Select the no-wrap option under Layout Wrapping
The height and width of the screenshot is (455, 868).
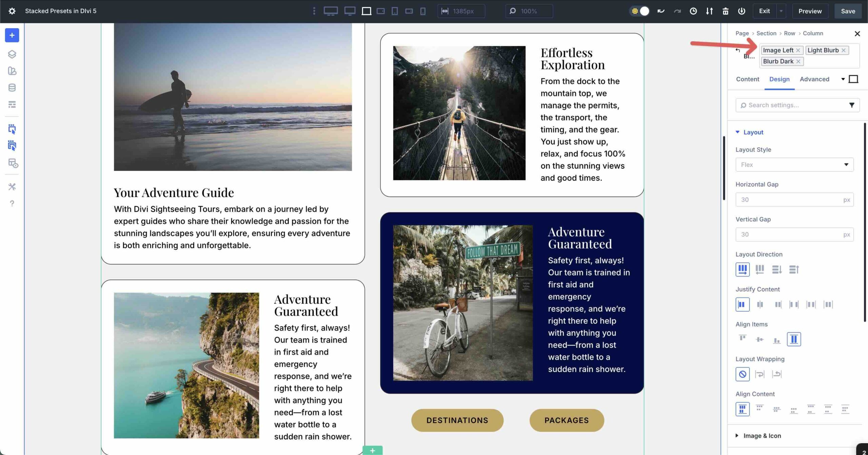pyautogui.click(x=743, y=374)
